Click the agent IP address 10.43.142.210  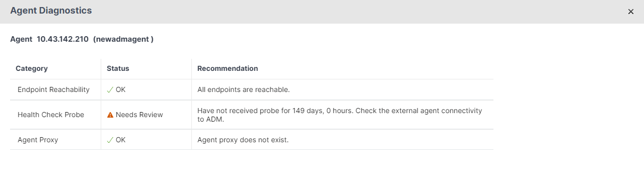[63, 39]
